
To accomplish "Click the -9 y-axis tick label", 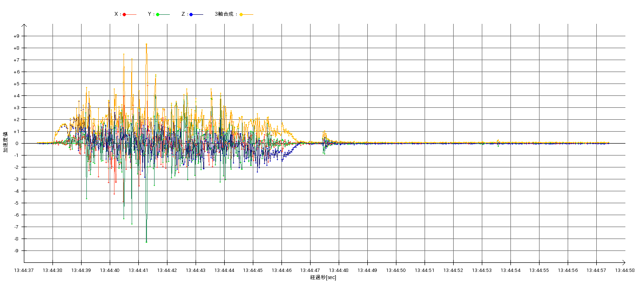I will tap(17, 251).
